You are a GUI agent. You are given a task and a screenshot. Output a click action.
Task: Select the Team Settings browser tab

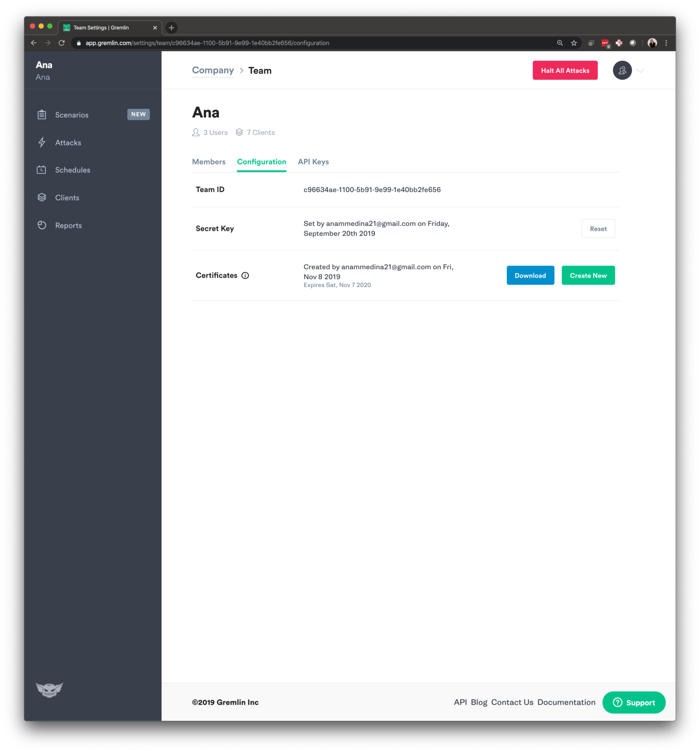click(110, 28)
